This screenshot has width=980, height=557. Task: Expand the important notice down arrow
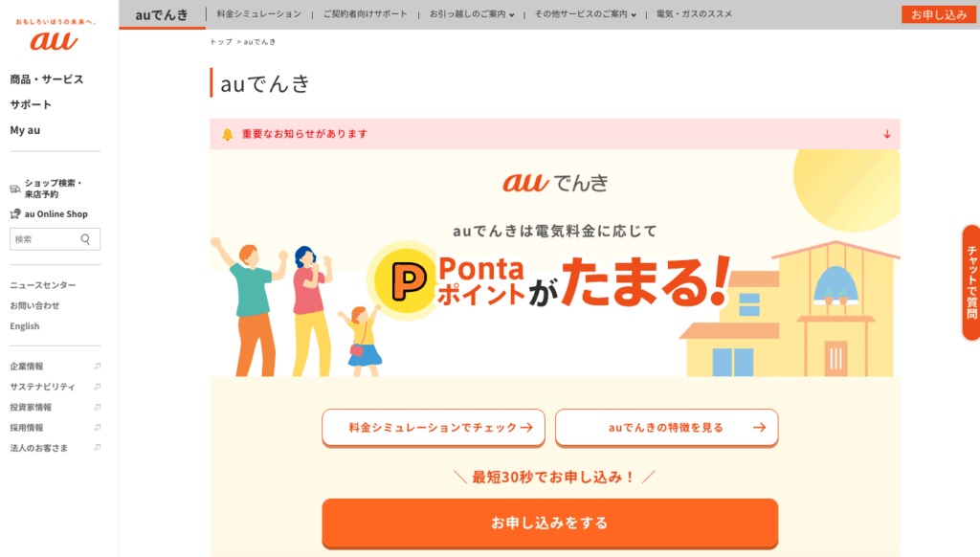[887, 134]
